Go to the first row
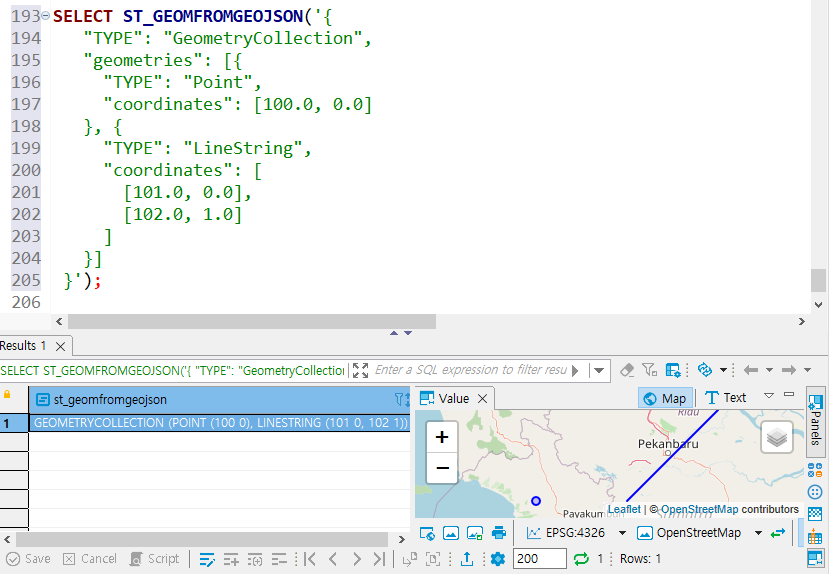The image size is (829, 574). pos(310,559)
